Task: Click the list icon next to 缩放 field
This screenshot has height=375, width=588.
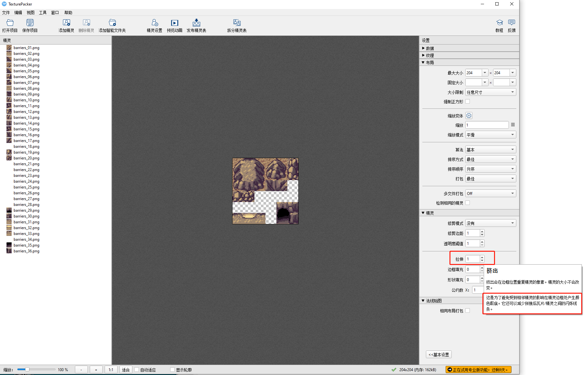Action: 513,125
